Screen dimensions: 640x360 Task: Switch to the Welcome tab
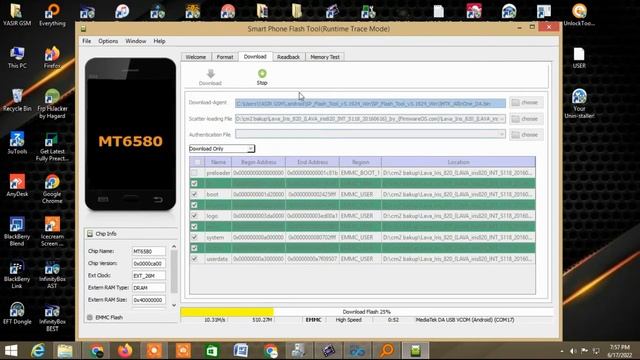pyautogui.click(x=196, y=57)
